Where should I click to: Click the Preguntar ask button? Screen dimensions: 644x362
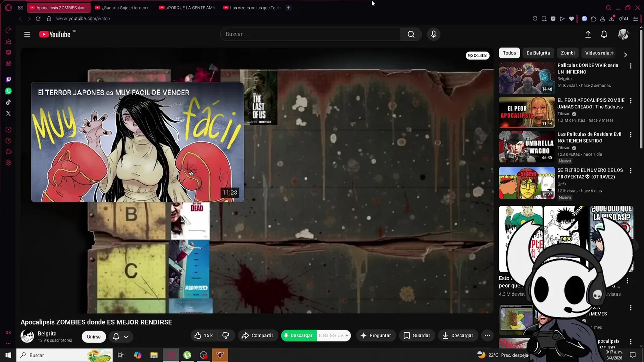375,336
